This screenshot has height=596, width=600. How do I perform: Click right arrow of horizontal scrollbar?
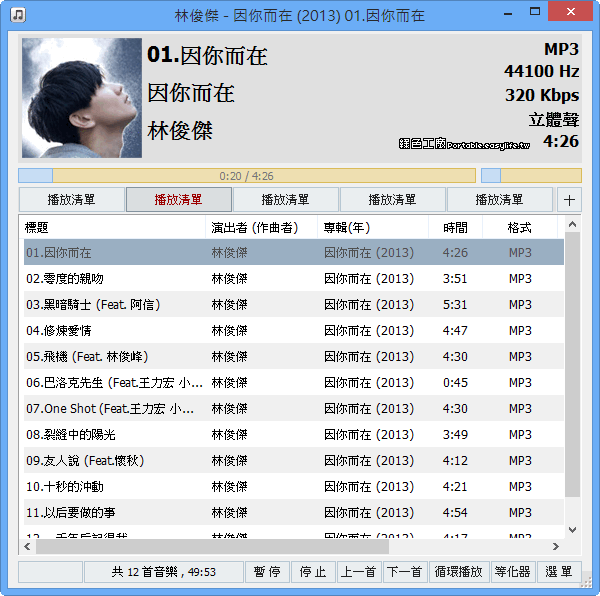click(556, 547)
